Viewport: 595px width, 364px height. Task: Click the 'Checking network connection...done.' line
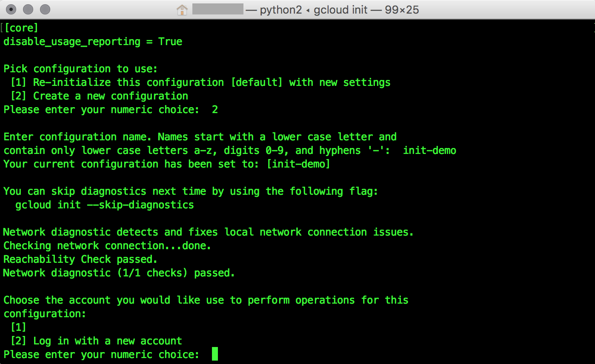pos(107,245)
